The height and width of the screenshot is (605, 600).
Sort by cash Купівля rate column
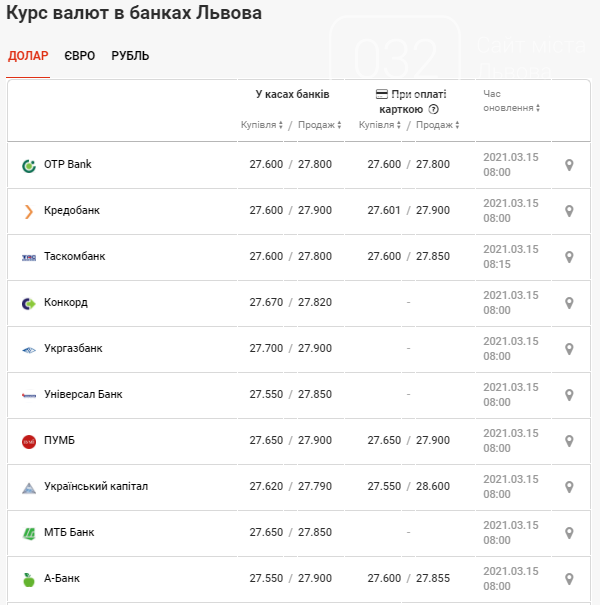pos(262,125)
